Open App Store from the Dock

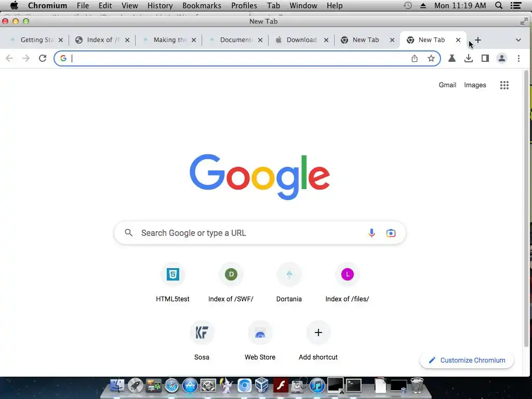[190, 386]
